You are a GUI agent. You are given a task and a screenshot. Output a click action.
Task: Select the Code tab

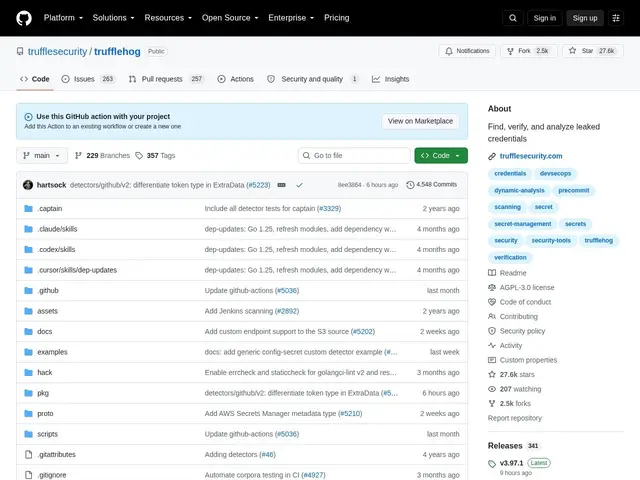pos(35,79)
